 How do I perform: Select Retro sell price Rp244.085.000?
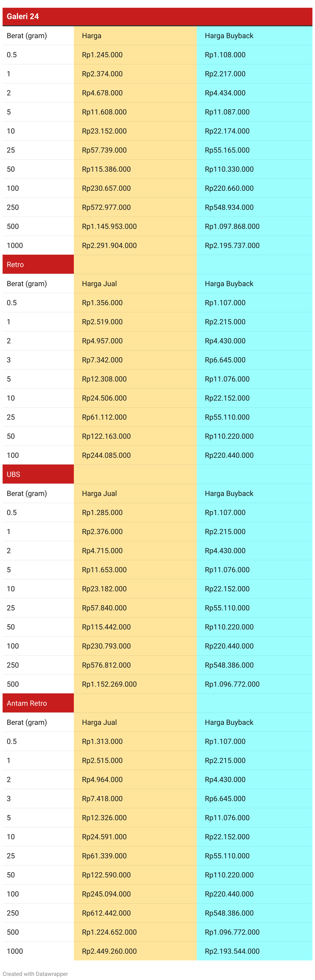click(x=106, y=455)
